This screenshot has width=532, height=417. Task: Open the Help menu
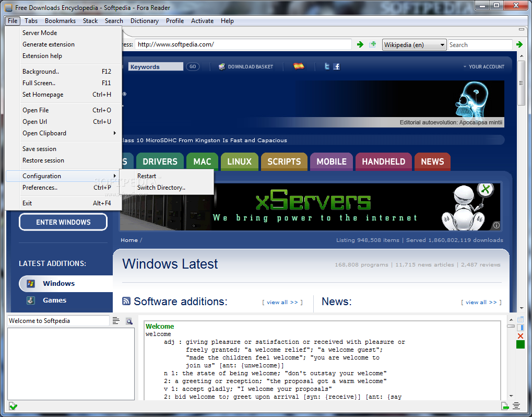click(227, 21)
